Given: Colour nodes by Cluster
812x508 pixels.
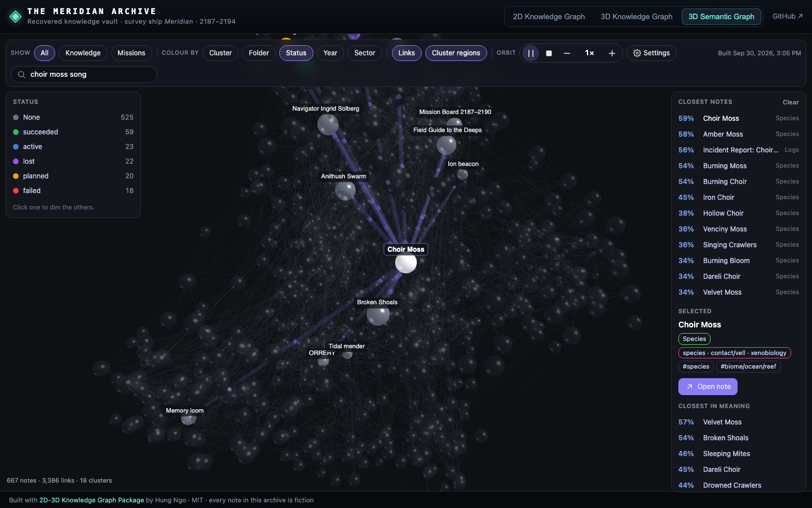Looking at the screenshot, I should [x=220, y=53].
